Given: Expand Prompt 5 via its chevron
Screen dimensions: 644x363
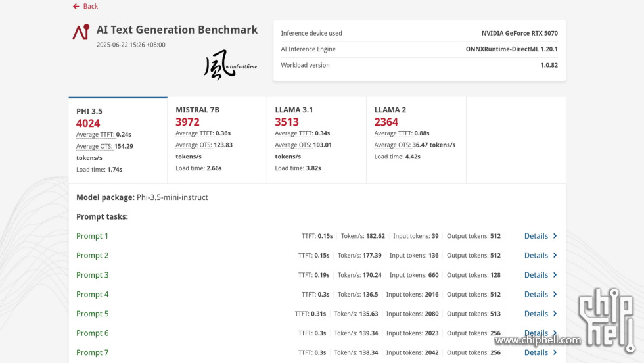Looking at the screenshot, I should pos(555,314).
